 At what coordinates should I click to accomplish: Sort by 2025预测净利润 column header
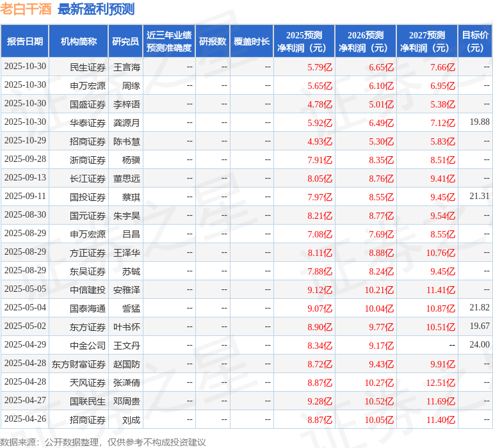pyautogui.click(x=304, y=42)
